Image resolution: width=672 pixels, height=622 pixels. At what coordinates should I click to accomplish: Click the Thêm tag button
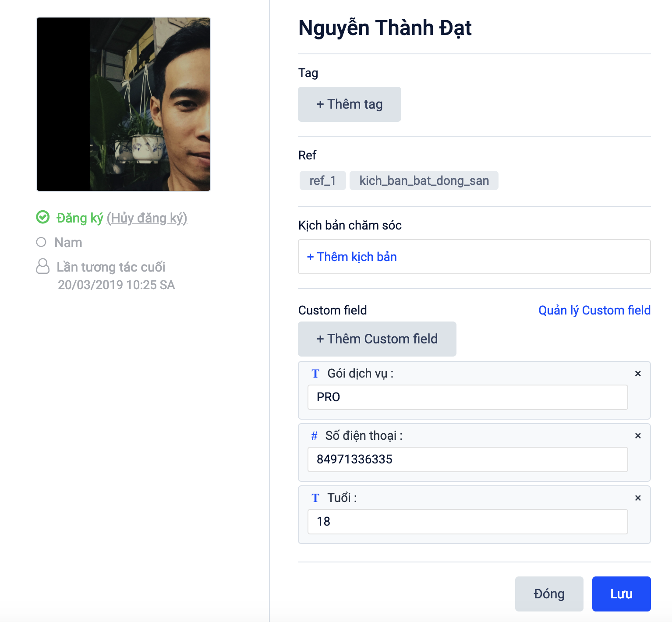tap(349, 104)
